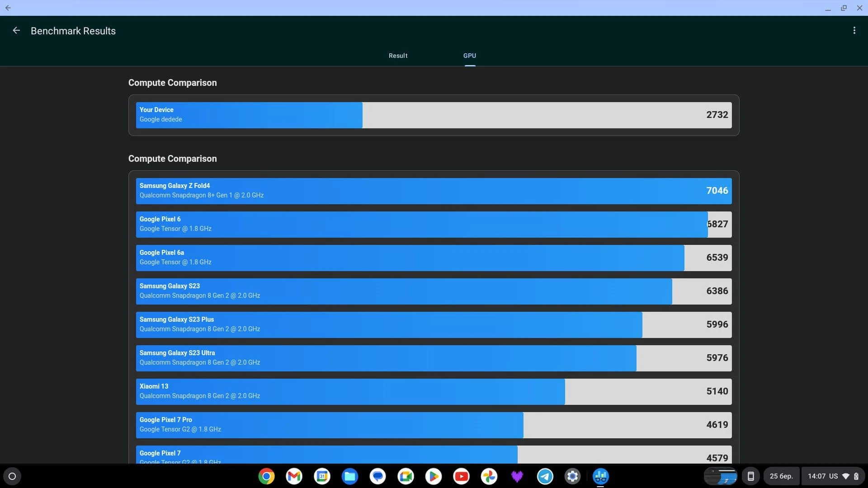Click the Benchmark Results title
This screenshot has height=488, width=868.
click(x=73, y=31)
